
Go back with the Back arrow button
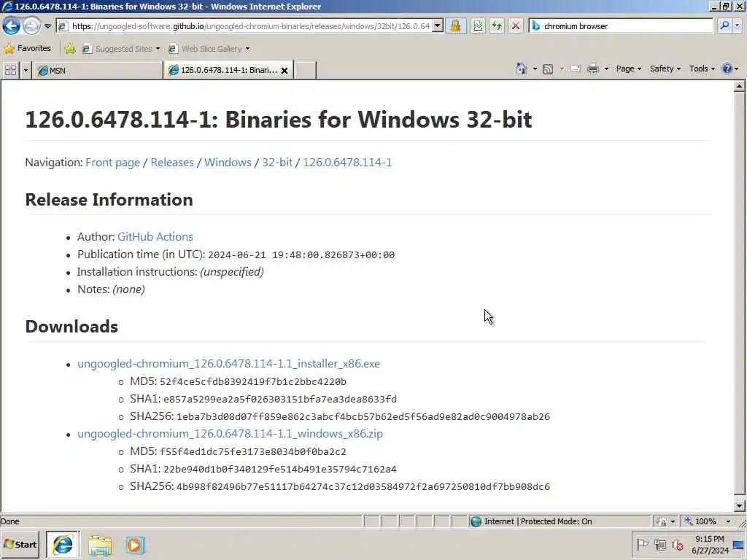[12, 26]
